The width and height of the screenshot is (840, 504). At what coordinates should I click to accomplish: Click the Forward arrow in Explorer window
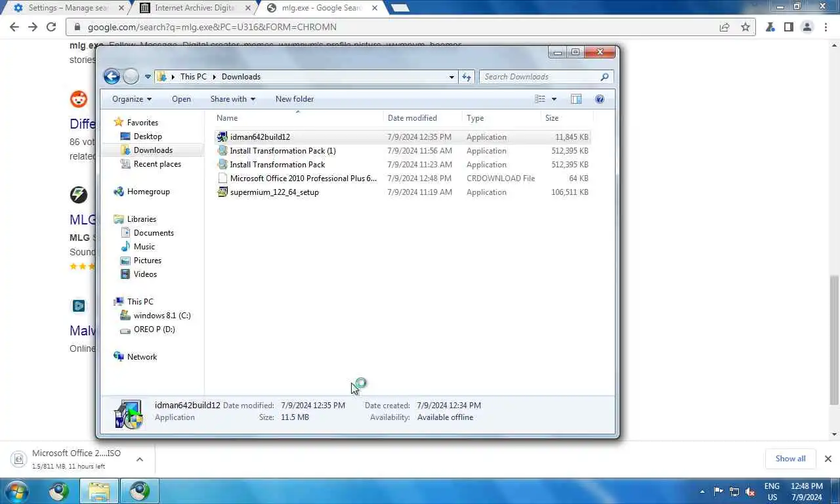pyautogui.click(x=131, y=77)
